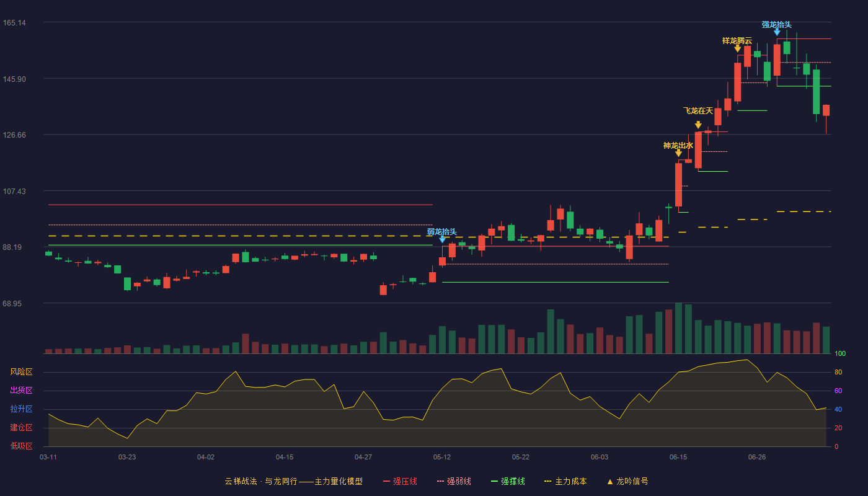The width and height of the screenshot is (868, 496).
Task: Click the 145.90 price axis label
Action: pos(14,79)
